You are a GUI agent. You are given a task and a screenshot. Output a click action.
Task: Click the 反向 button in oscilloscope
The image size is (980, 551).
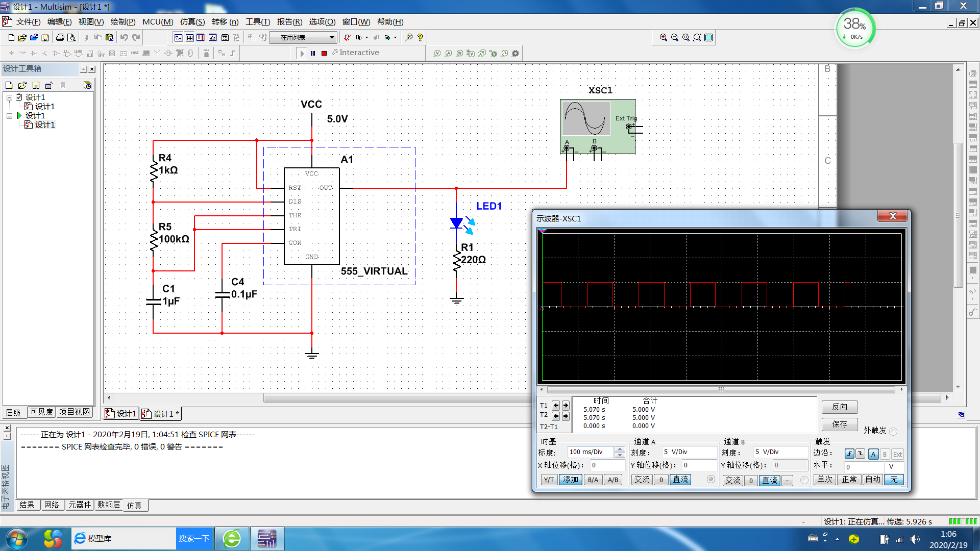839,407
